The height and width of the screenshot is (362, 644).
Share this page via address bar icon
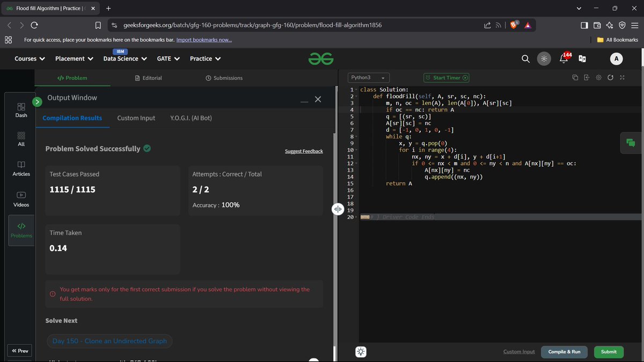coord(487,25)
